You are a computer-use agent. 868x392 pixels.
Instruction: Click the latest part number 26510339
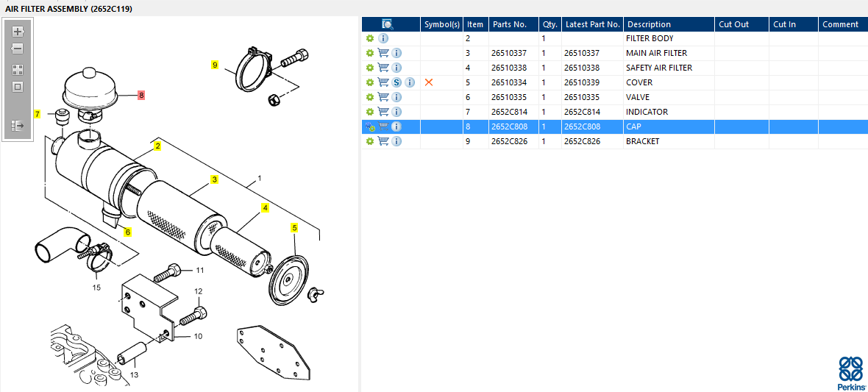pyautogui.click(x=582, y=82)
